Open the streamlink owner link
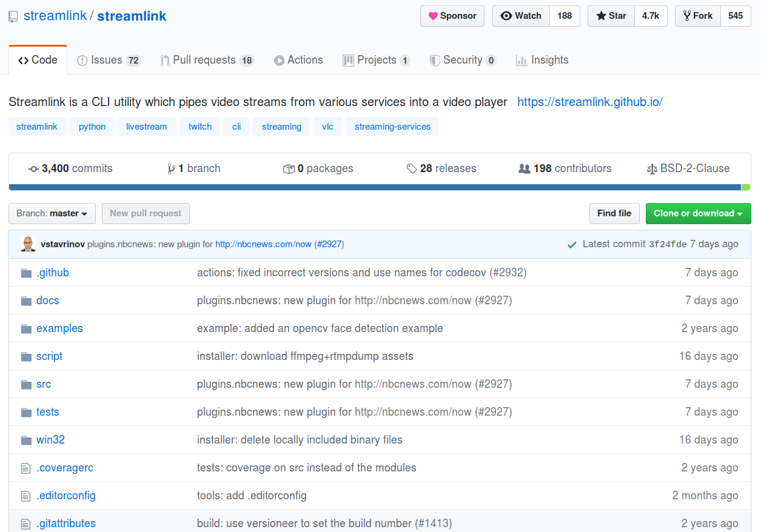The width and height of the screenshot is (761, 532). pos(55,16)
